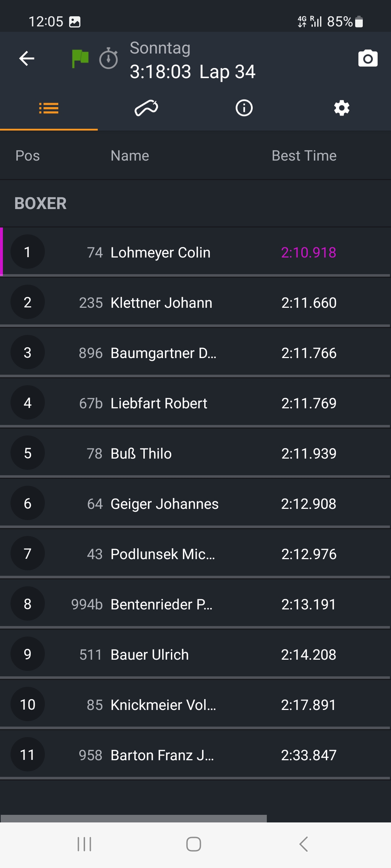Tap the Name column header
Image resolution: width=391 pixels, height=868 pixels.
130,156
